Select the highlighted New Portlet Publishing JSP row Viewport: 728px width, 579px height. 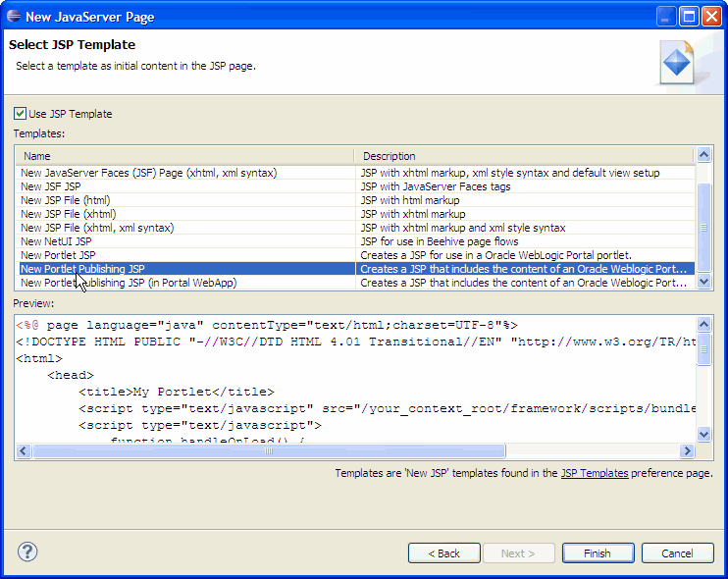point(356,269)
